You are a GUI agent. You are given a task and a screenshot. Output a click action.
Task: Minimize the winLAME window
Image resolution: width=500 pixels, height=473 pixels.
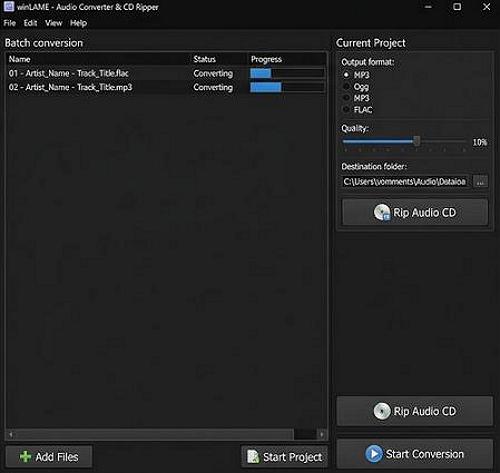coord(428,7)
